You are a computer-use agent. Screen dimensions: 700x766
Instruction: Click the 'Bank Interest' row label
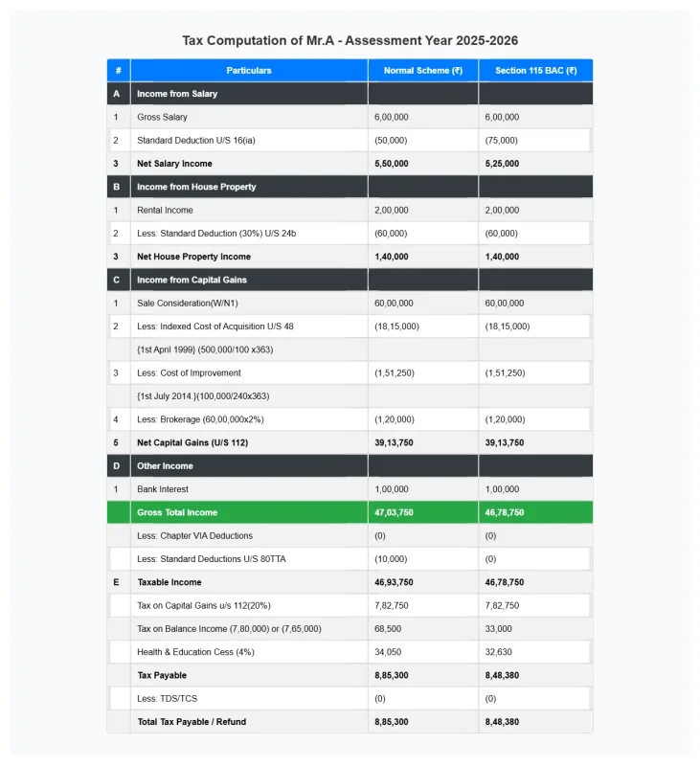tap(164, 489)
